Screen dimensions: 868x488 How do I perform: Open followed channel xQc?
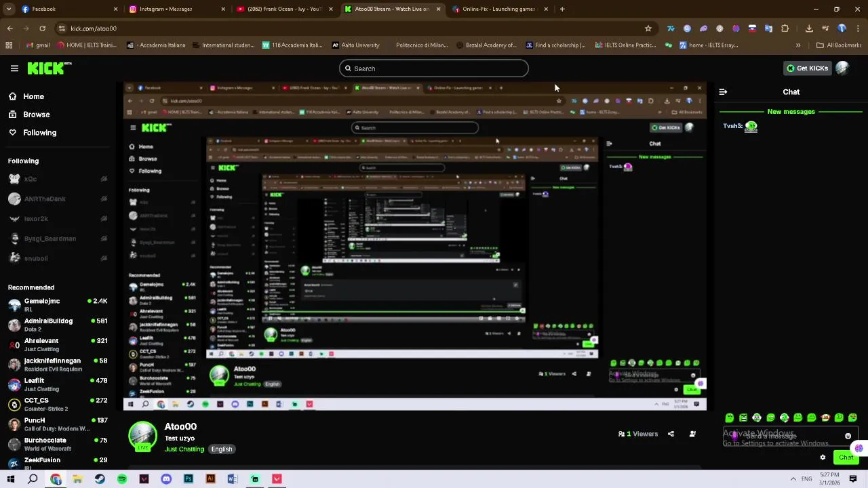coord(57,179)
